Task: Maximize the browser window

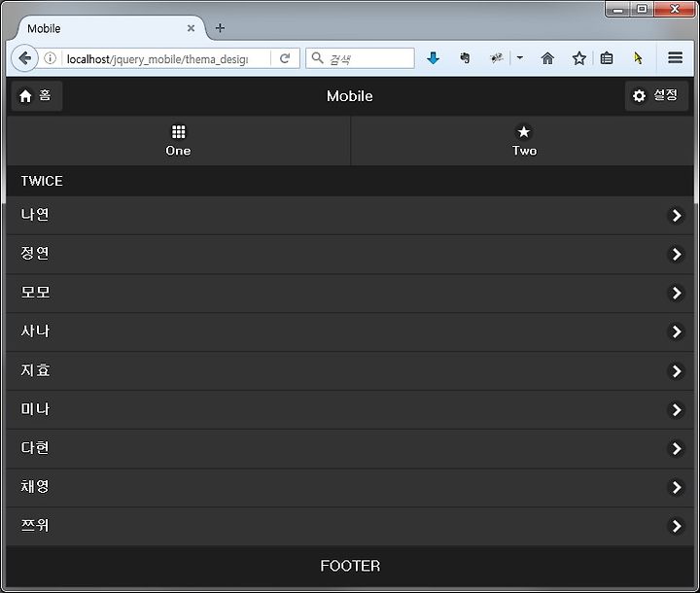Action: [x=642, y=9]
